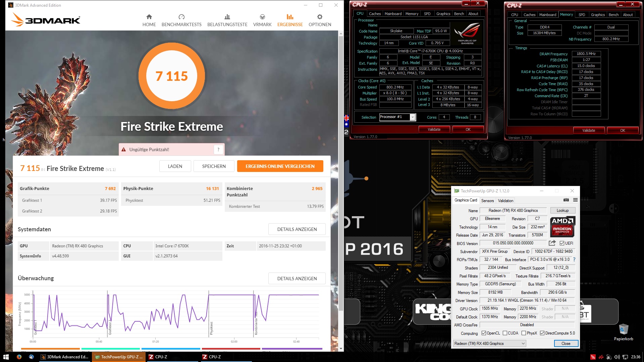Click the warning triangle beside Ungültige Punktzahl
Image resolution: width=644 pixels, height=362 pixels.
tap(123, 149)
